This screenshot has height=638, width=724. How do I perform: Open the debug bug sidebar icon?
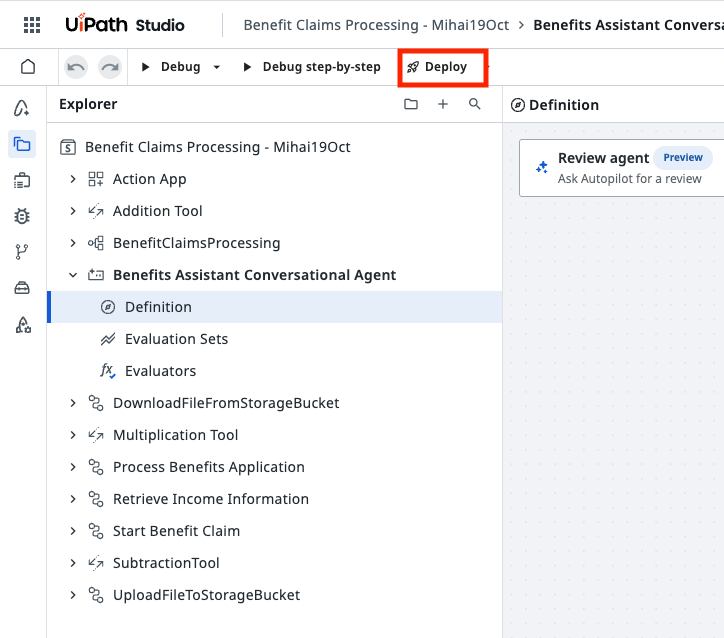pos(22,216)
